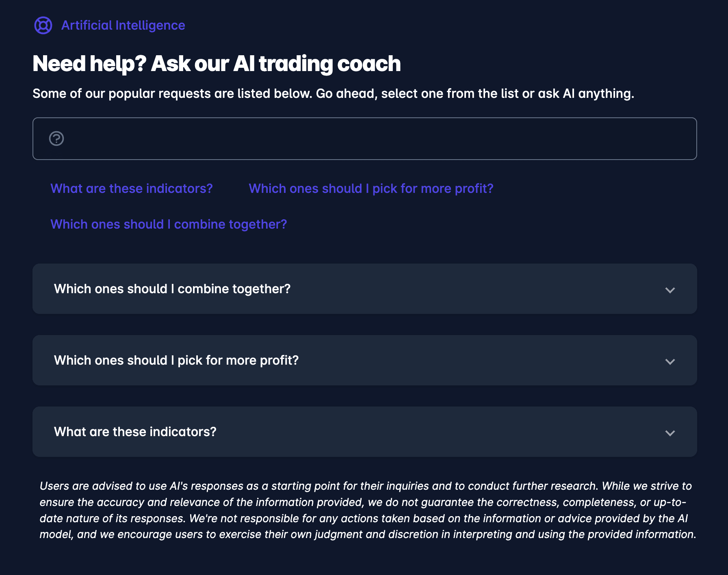728x575 pixels.
Task: Click the "Need help? Ask our AI trading coach" heading
Action: coord(217,64)
